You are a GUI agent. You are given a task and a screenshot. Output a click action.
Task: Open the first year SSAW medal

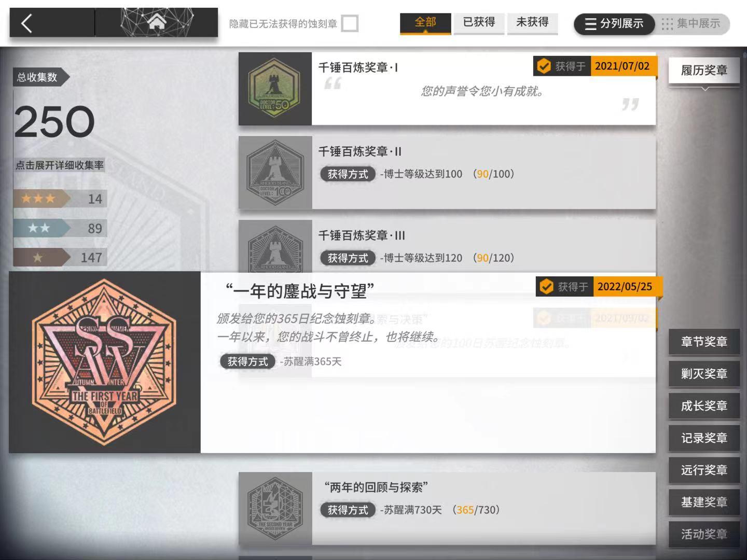pos(104,362)
